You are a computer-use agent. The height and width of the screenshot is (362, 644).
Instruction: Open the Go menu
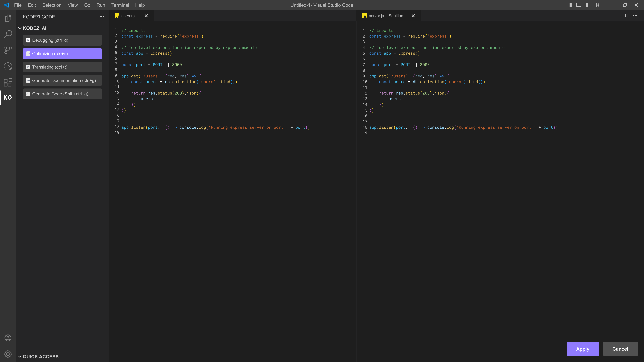pos(87,5)
